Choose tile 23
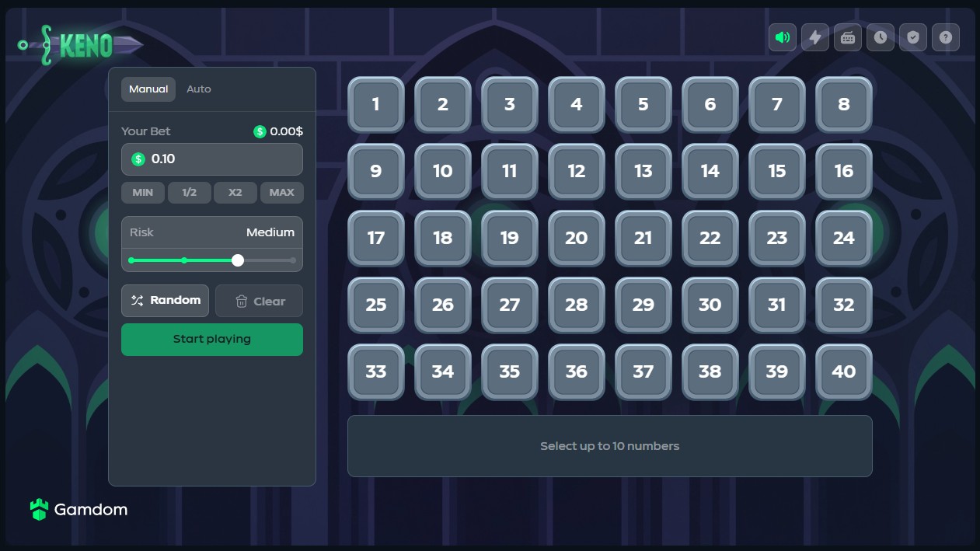The image size is (980, 551). [x=777, y=239]
